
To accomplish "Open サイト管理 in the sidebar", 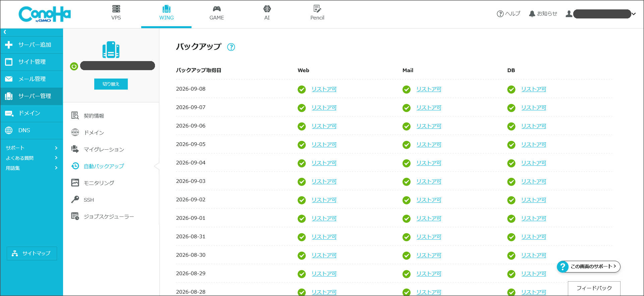I will pos(32,62).
